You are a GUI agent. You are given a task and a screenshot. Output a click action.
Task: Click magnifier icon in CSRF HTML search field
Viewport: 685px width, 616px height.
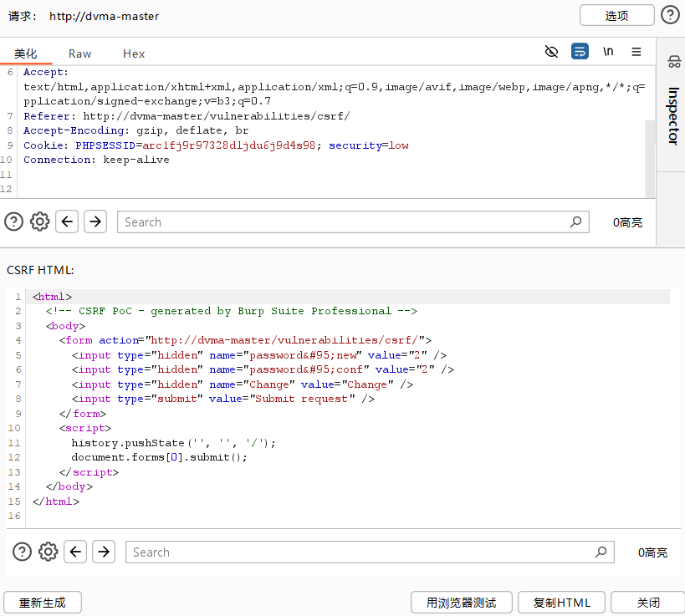[x=601, y=552]
